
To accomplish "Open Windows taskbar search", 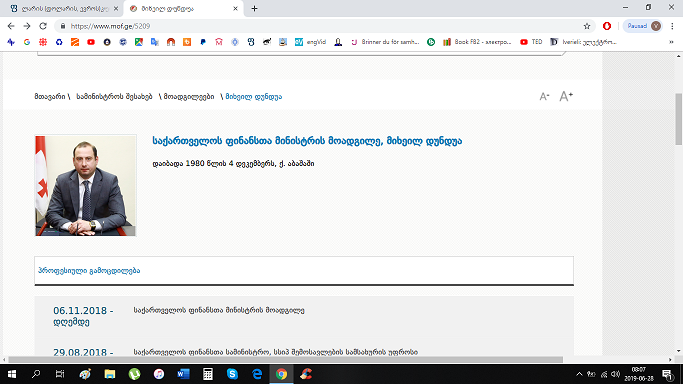I will (36, 374).
